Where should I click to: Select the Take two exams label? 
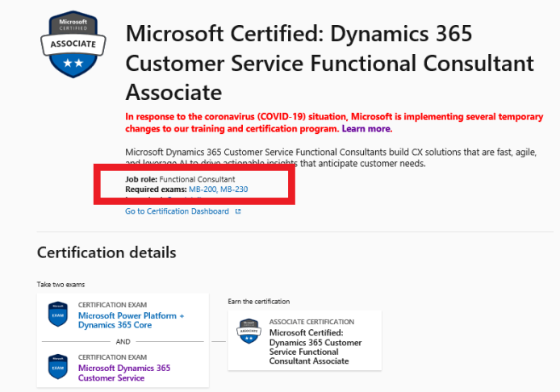coord(61,285)
